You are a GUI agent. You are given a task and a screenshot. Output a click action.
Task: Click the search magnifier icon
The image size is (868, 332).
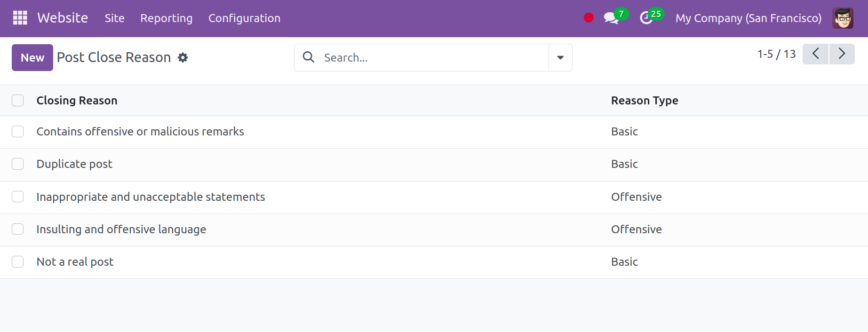(309, 57)
